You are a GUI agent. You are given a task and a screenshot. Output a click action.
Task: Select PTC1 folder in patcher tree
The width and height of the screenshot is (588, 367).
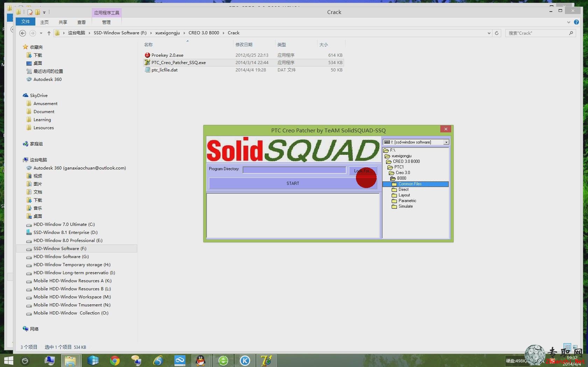click(399, 167)
